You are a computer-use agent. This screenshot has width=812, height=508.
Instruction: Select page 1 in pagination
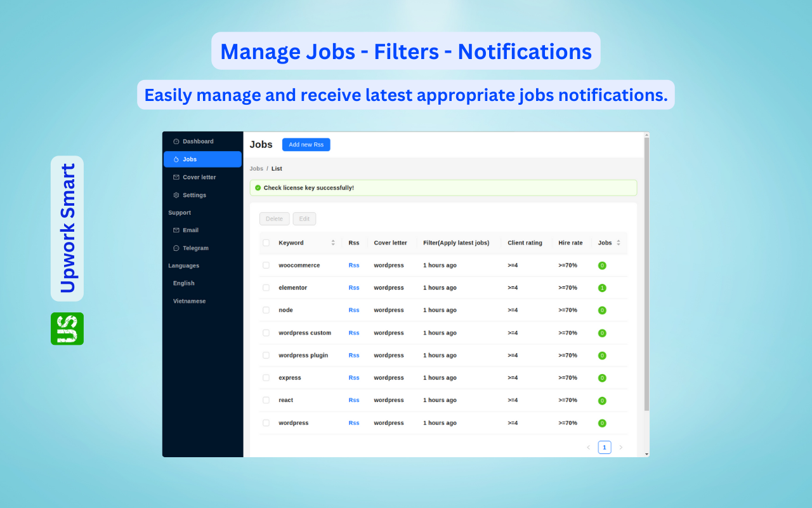coord(605,448)
